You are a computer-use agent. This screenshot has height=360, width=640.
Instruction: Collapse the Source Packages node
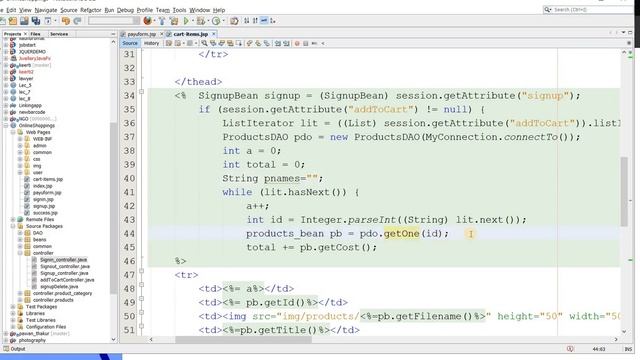click(13, 226)
